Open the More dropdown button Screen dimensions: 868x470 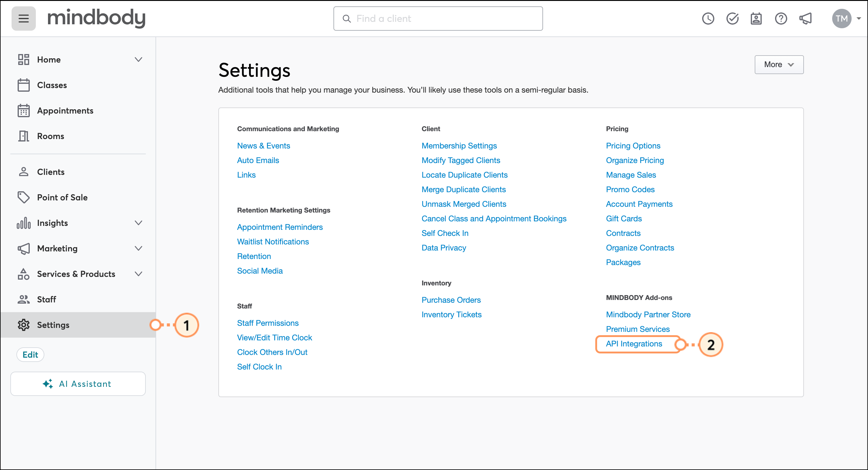(x=779, y=64)
